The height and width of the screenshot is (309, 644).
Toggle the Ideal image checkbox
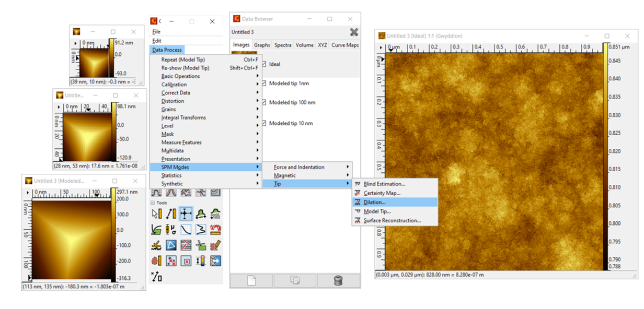tap(264, 64)
